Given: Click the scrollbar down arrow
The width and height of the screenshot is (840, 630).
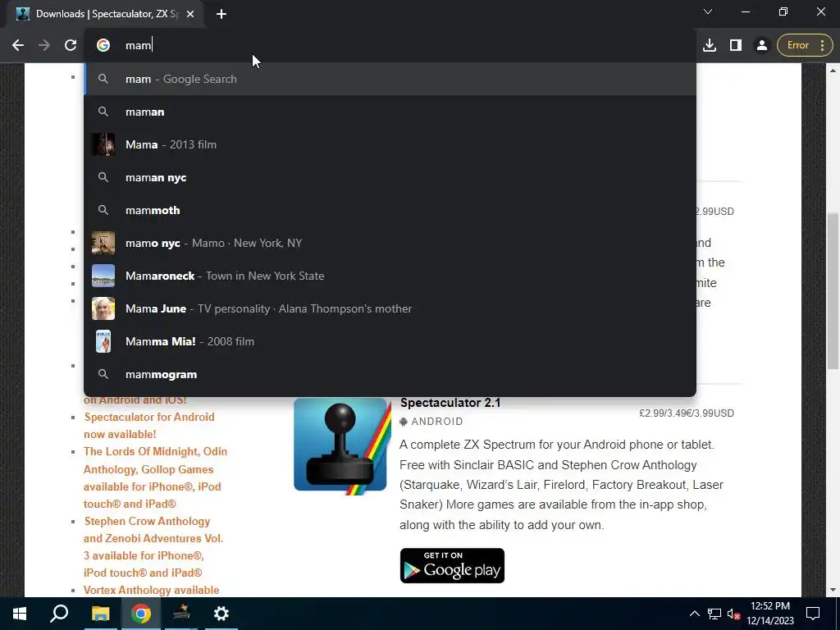Looking at the screenshot, I should 833,590.
